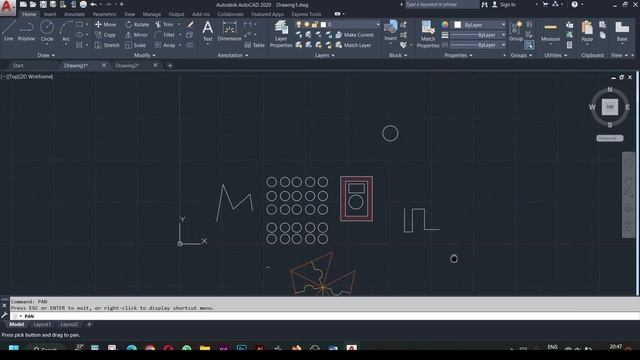Insert a Table
This screenshot has height=360, width=640.
(255, 45)
